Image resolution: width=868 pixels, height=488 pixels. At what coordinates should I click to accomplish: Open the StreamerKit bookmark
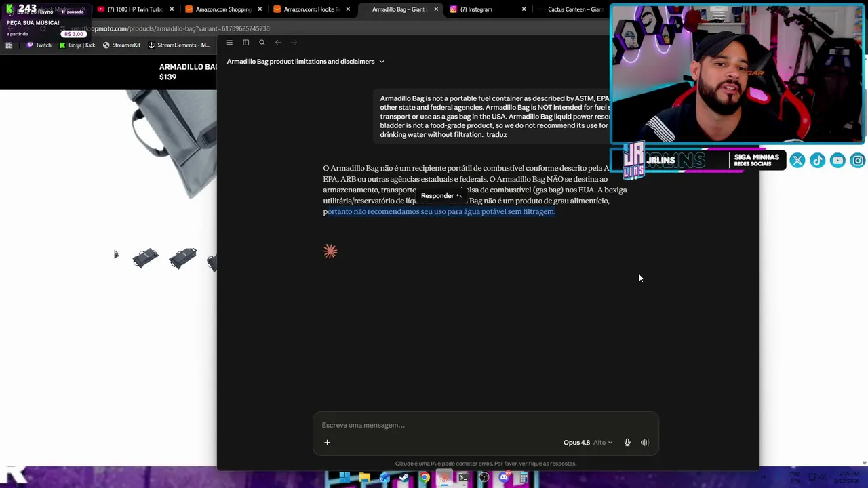[122, 45]
